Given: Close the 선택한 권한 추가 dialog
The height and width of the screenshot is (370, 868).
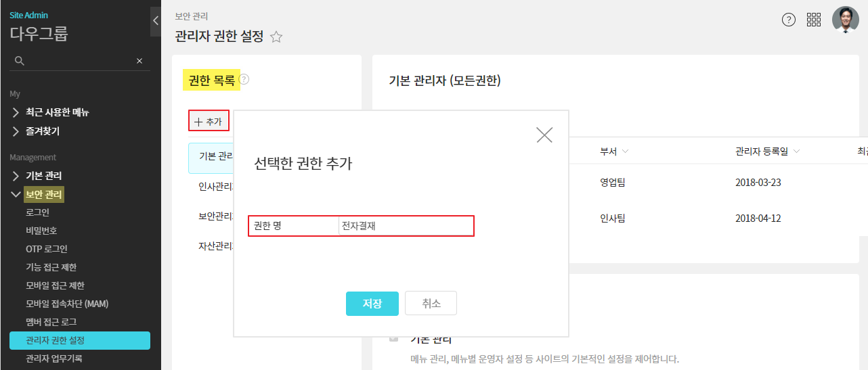Looking at the screenshot, I should (x=544, y=135).
